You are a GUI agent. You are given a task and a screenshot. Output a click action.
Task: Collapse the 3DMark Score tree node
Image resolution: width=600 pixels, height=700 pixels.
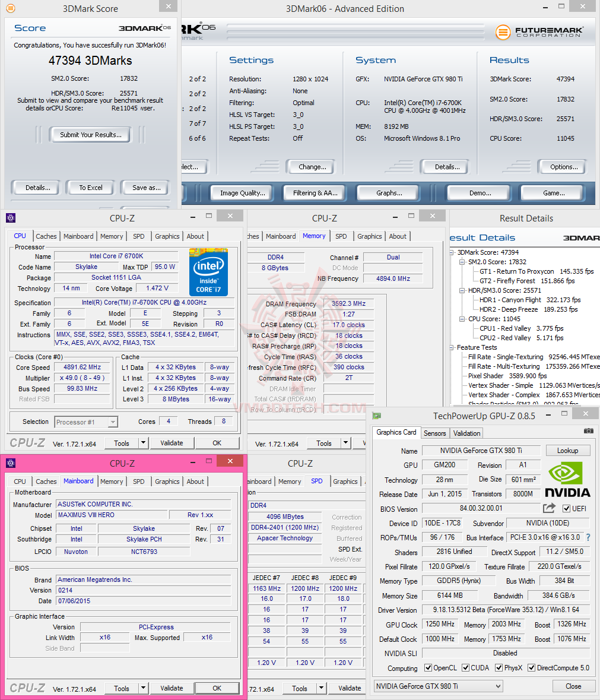point(452,253)
